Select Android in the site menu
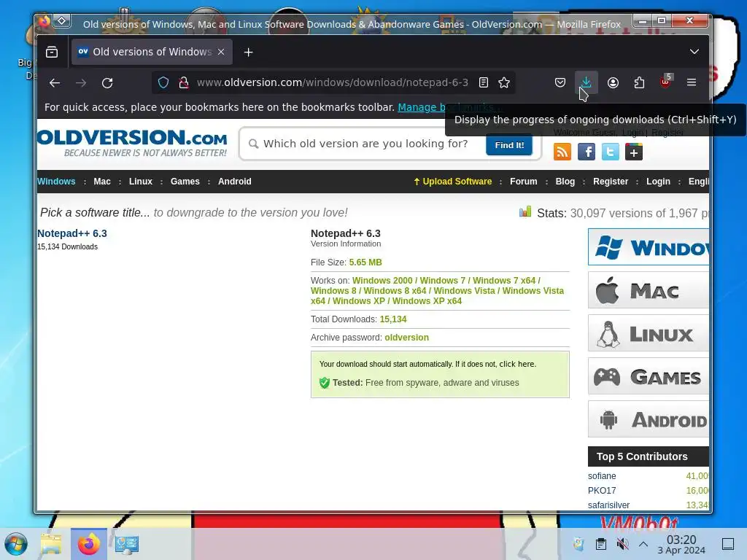The image size is (747, 560). tap(234, 182)
